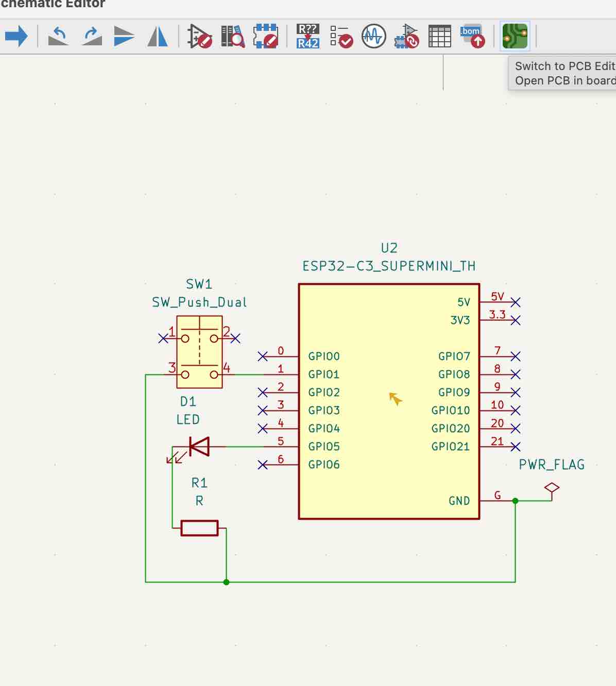Mirror selection horizontally
Screen dimensions: 616x686
(x=158, y=37)
